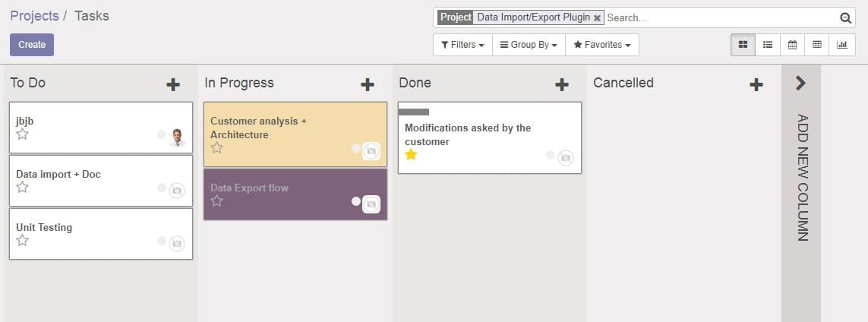The width and height of the screenshot is (868, 322).
Task: Add a task in To Do column
Action: (x=173, y=84)
